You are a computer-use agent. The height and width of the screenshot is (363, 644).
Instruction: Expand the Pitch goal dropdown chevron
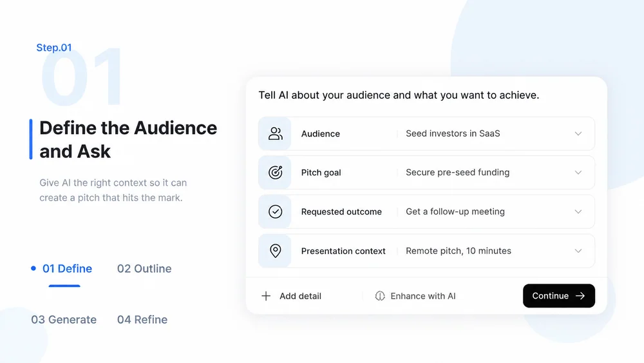tap(578, 172)
